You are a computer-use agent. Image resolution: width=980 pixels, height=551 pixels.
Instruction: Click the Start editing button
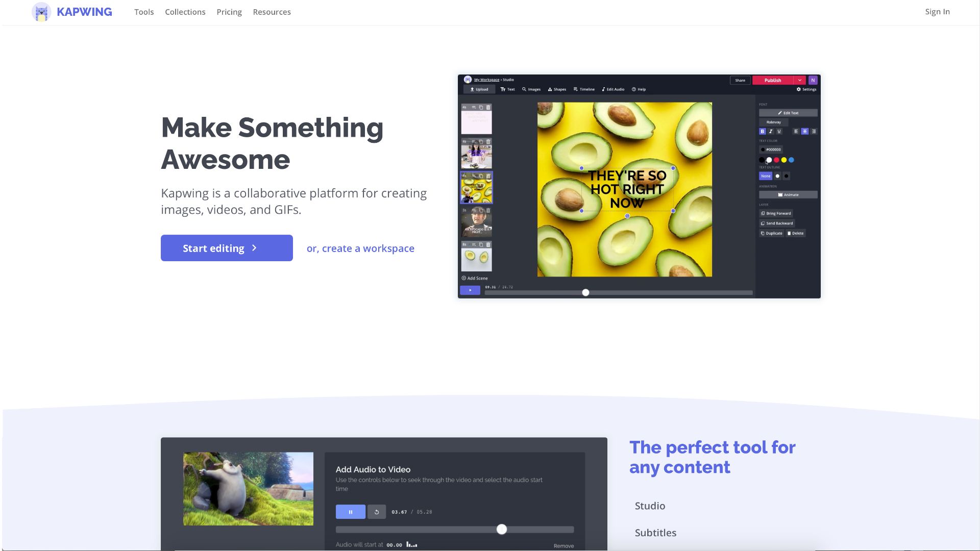click(x=227, y=248)
